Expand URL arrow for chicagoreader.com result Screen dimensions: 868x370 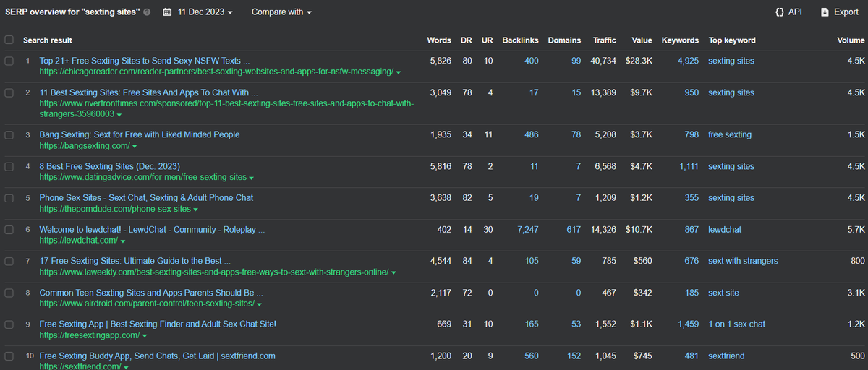399,72
